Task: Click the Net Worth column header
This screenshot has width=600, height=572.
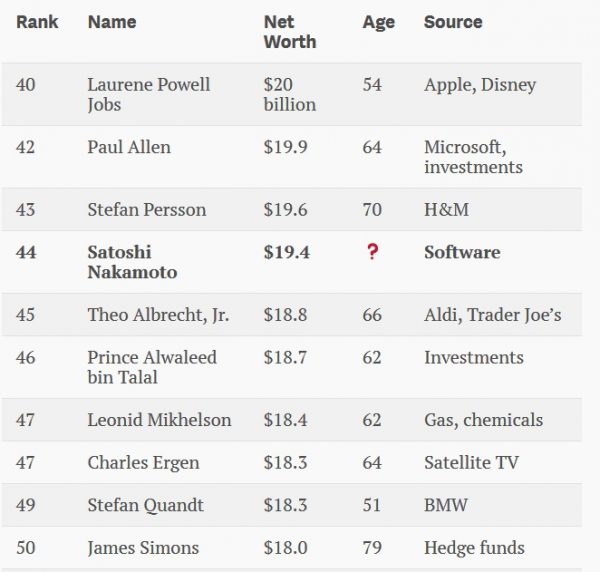Action: [x=290, y=32]
